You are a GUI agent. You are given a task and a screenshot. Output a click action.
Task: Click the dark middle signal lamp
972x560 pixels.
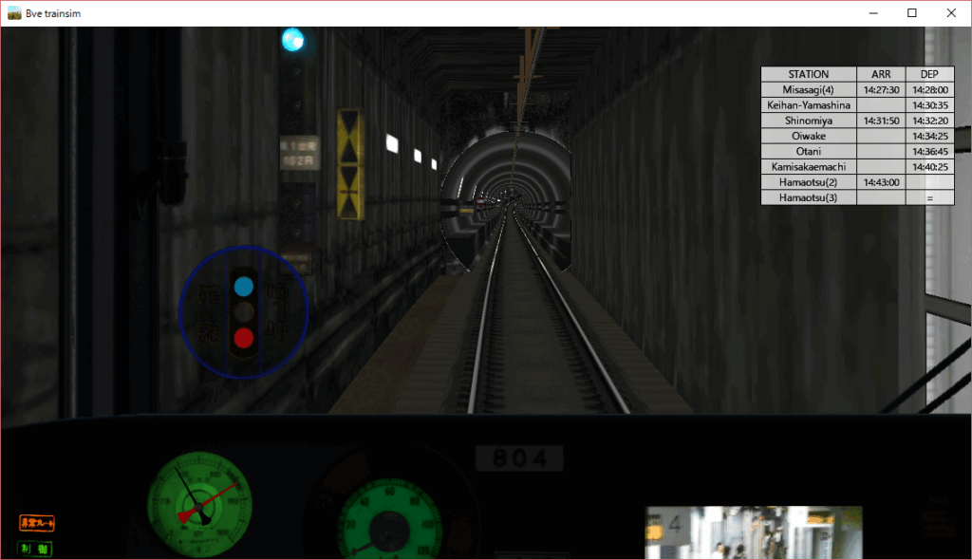(244, 312)
